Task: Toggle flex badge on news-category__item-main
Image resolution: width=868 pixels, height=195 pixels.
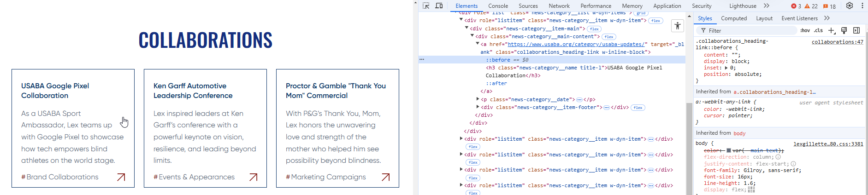Action: (594, 29)
